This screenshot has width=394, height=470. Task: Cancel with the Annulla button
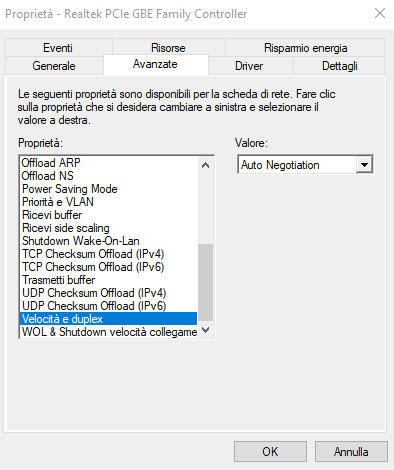coord(351,452)
